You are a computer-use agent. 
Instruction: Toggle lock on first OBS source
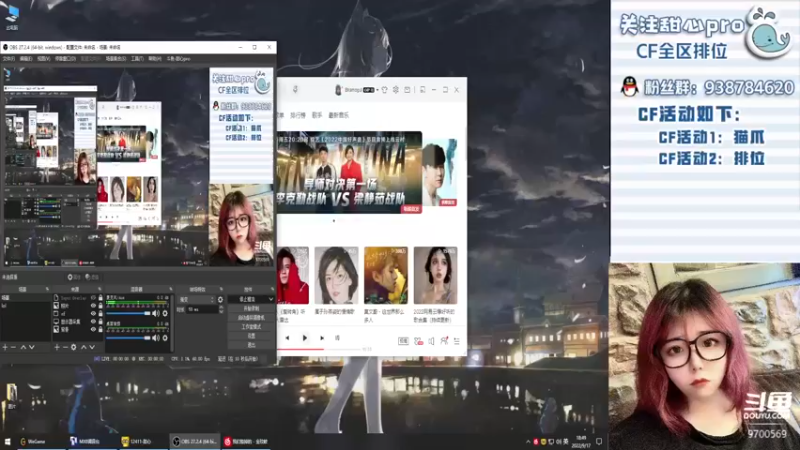tap(100, 297)
